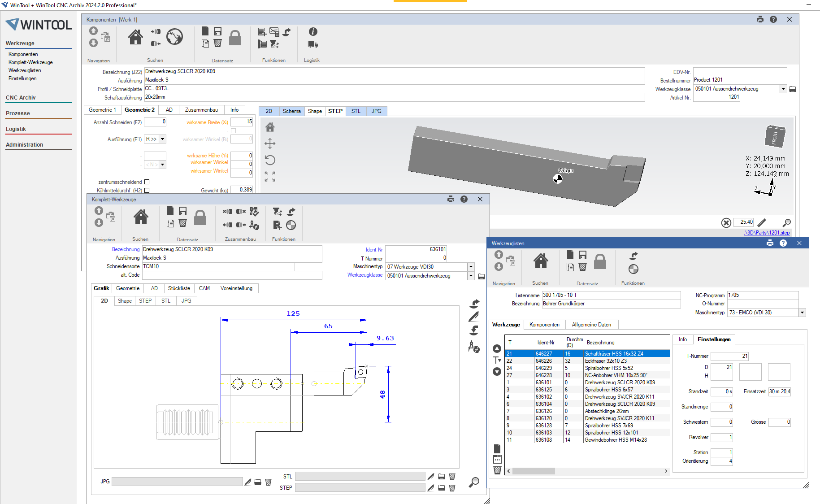Click print icon in Werkzeuglisten title bar

click(770, 243)
